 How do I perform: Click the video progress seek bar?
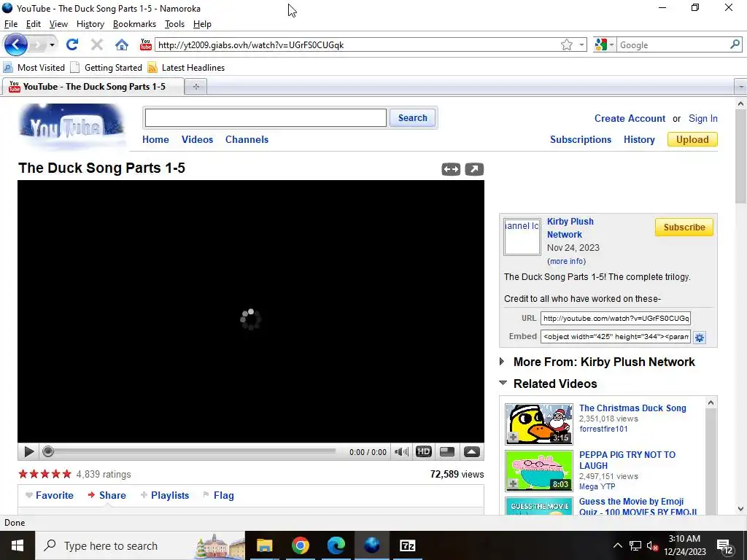tap(190, 451)
